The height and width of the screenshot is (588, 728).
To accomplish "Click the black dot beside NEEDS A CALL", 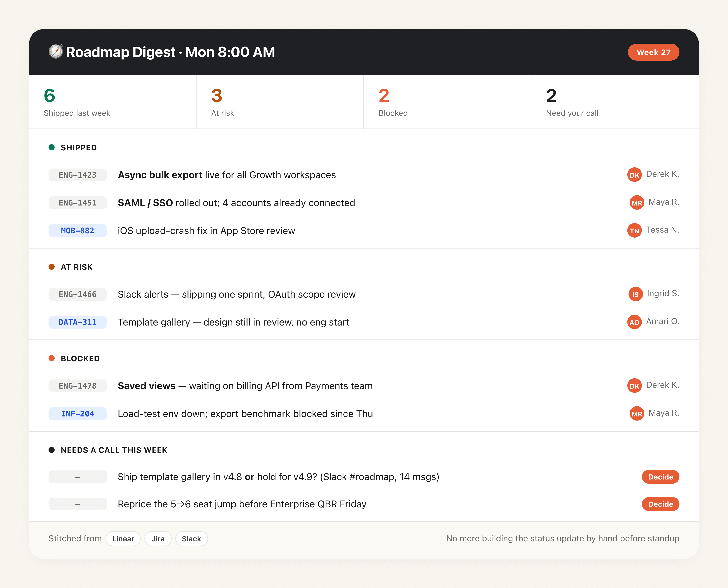I will [52, 450].
